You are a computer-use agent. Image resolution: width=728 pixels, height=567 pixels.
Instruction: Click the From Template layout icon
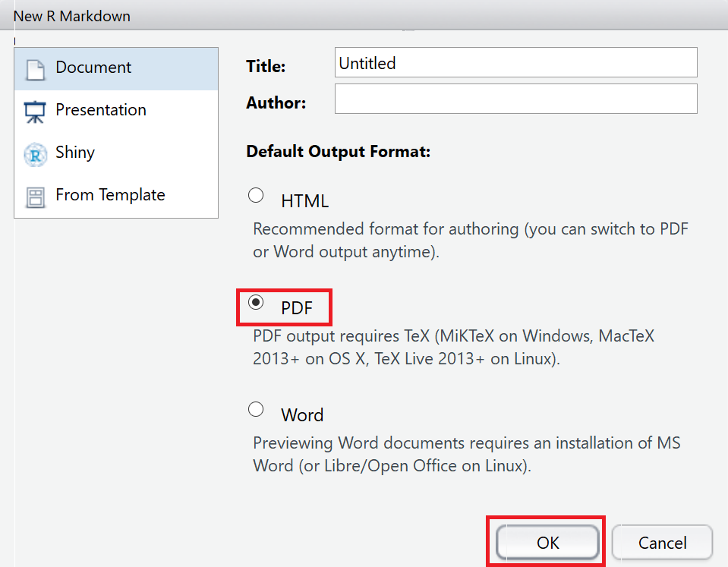click(x=35, y=197)
